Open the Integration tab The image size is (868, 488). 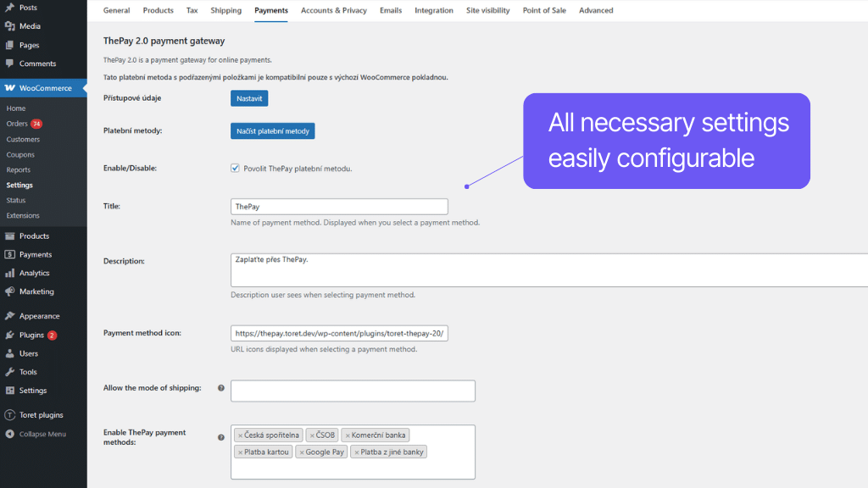pos(434,10)
